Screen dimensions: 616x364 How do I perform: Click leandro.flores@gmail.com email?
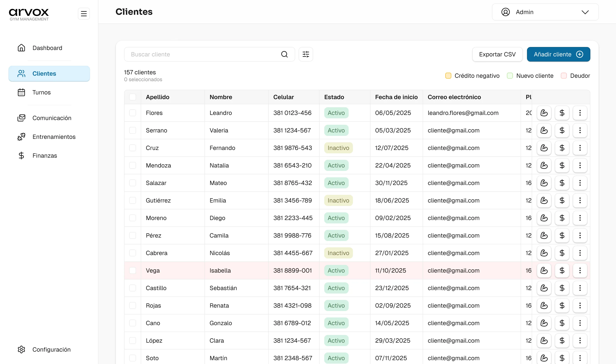[463, 113]
